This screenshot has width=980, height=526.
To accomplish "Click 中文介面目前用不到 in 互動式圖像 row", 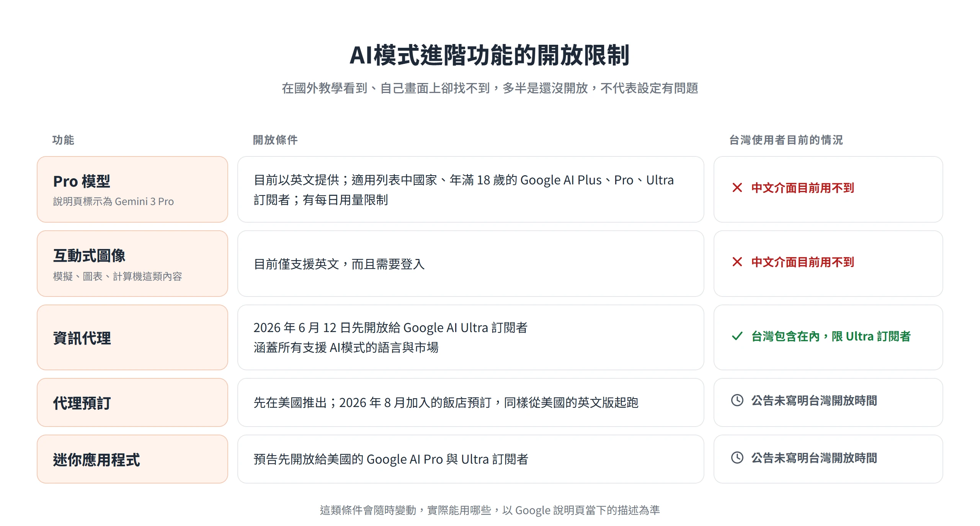I will (x=803, y=262).
